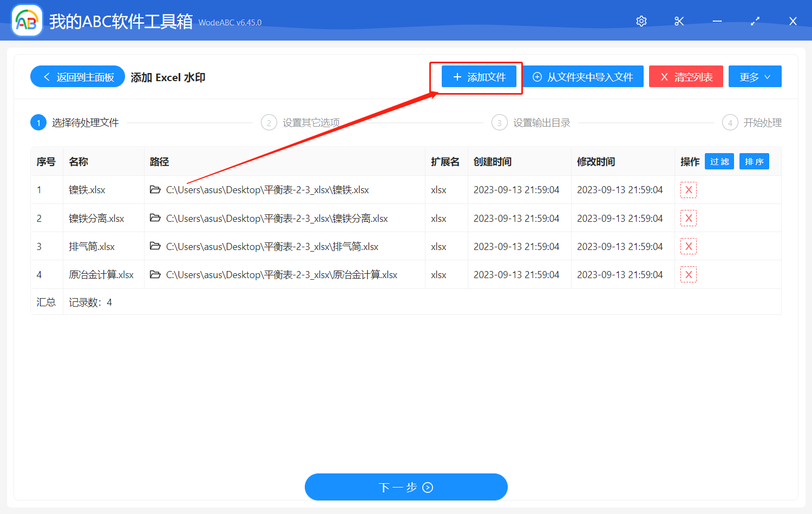Open folder icon beside 镍铁.xlsx path

[x=155, y=190]
